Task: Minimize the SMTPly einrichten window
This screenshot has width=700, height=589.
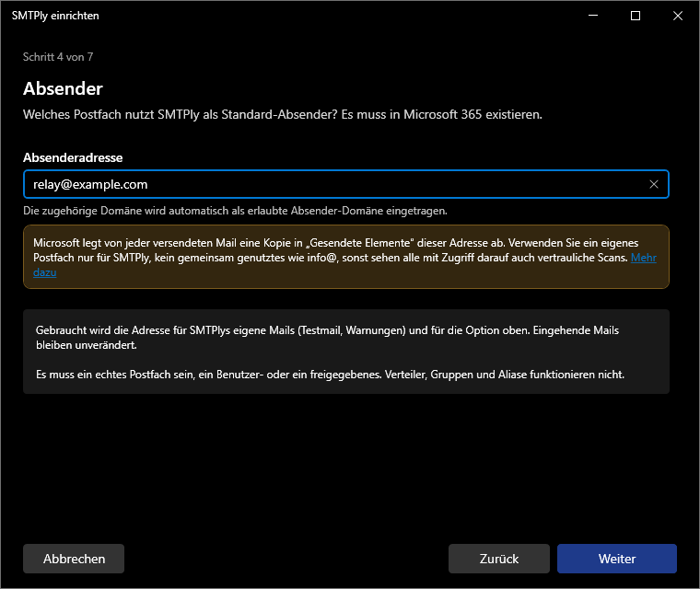Action: [593, 16]
